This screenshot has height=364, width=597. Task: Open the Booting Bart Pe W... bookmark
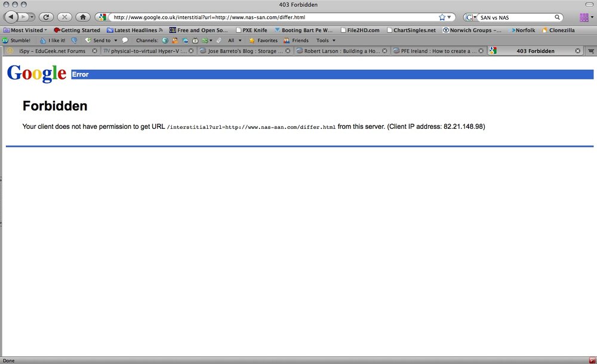(303, 30)
